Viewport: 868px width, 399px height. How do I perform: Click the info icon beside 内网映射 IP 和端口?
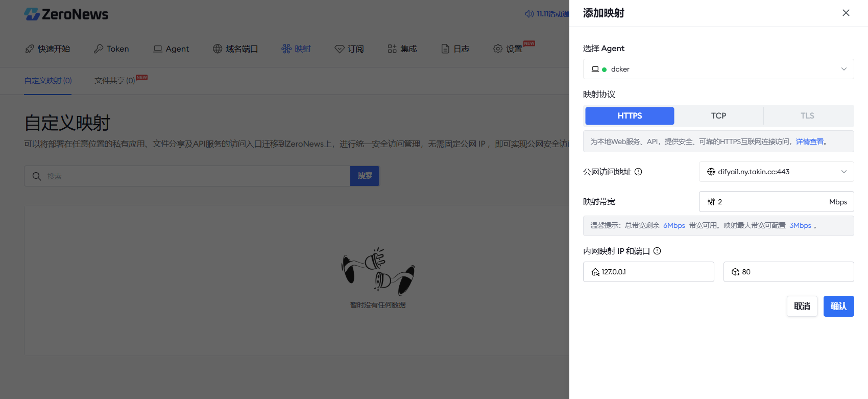point(657,251)
